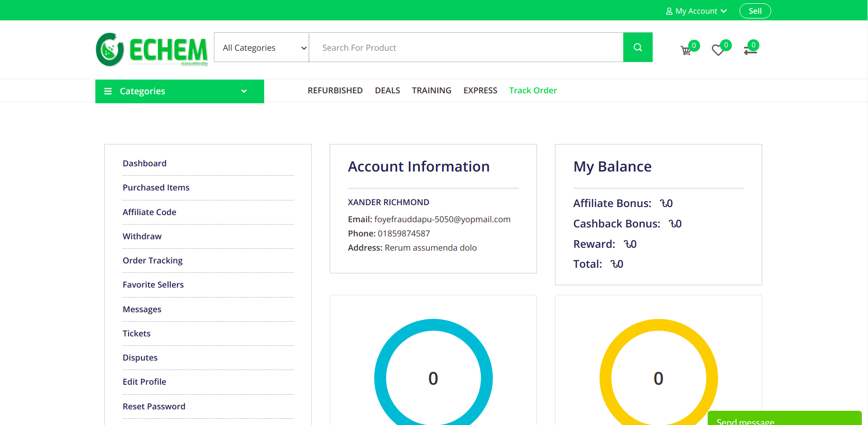868x425 pixels.
Task: Open the All Categories select box
Action: (x=262, y=47)
